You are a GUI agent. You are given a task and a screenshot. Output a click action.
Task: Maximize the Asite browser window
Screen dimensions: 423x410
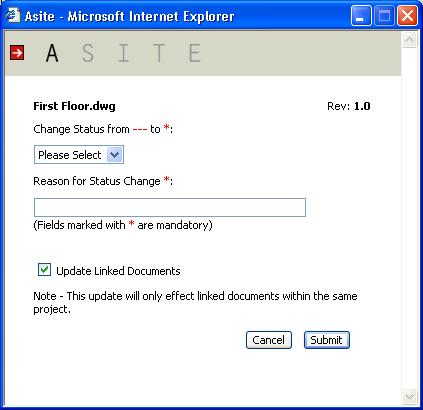click(x=384, y=16)
